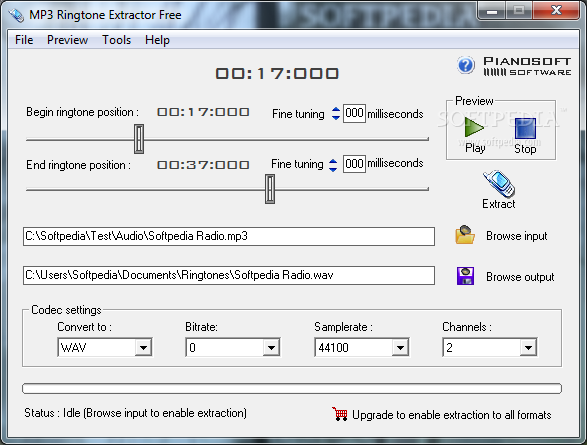Open the File menu
The height and width of the screenshot is (445, 587).
[24, 40]
